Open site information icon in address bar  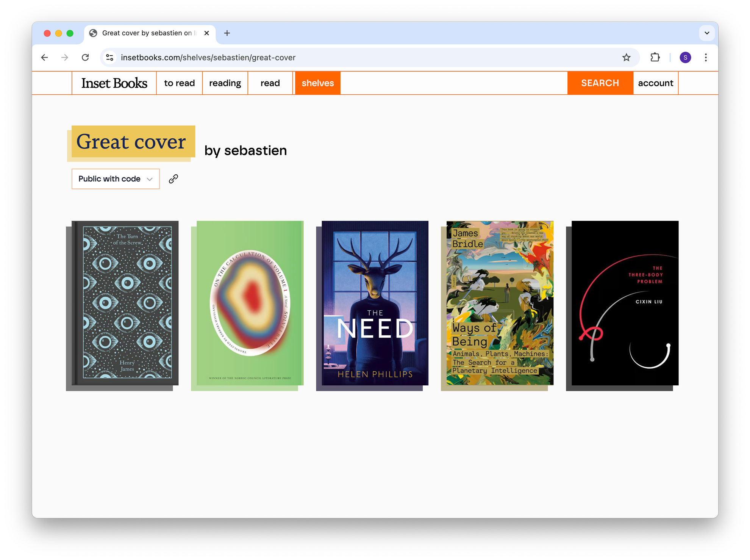[x=110, y=58]
